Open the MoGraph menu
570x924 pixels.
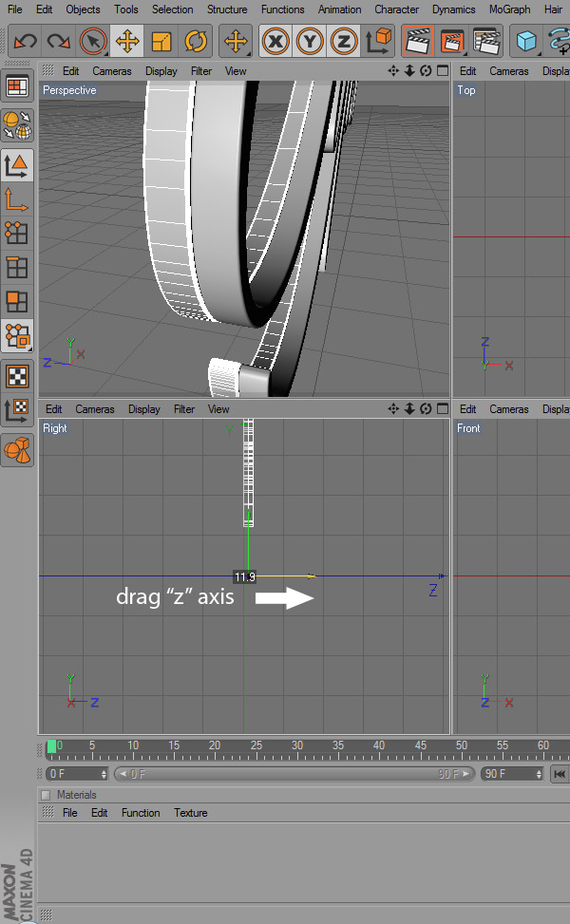[x=510, y=9]
